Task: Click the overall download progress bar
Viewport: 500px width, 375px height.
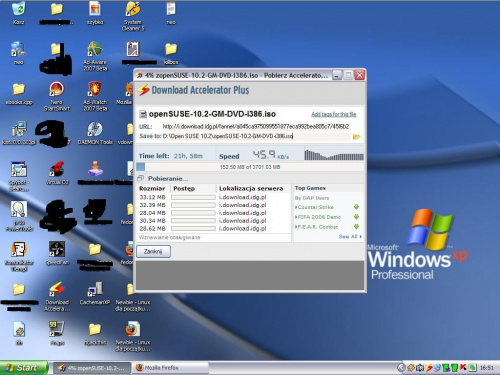Action: coord(250,167)
